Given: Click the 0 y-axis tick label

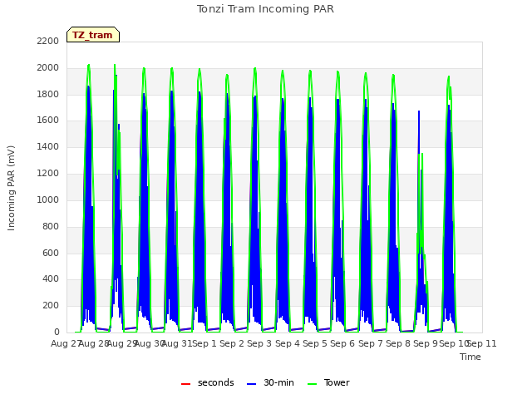Looking at the screenshot, I should click(x=57, y=332).
